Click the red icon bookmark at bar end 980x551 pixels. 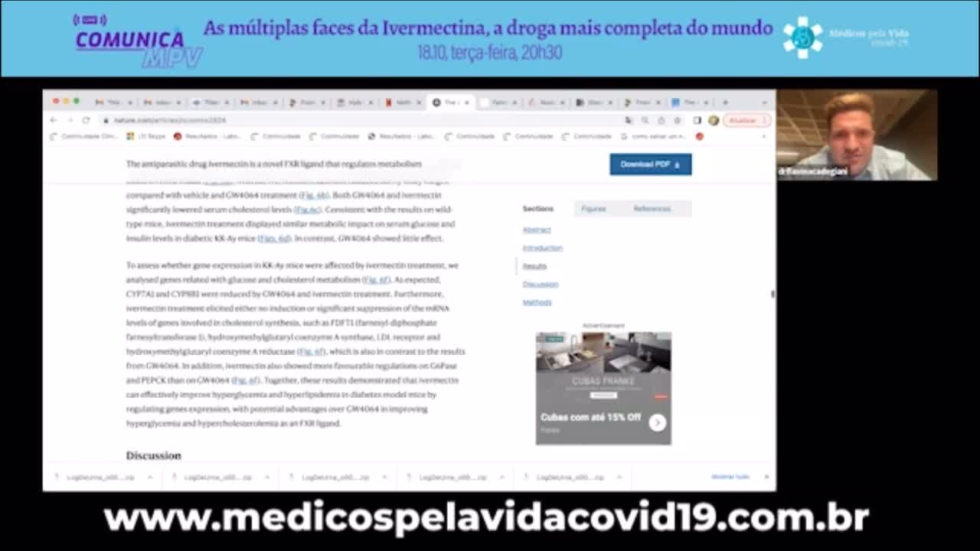pos(699,136)
